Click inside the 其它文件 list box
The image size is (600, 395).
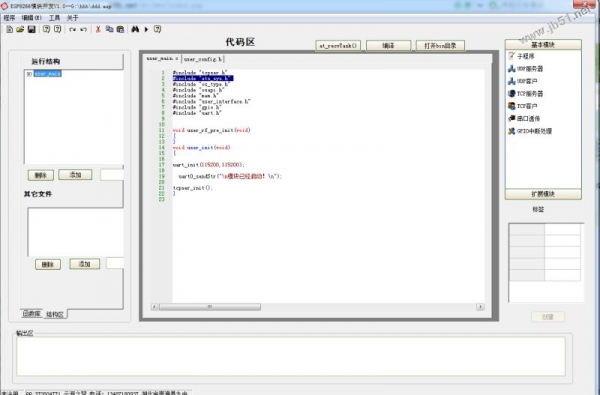pyautogui.click(x=75, y=232)
